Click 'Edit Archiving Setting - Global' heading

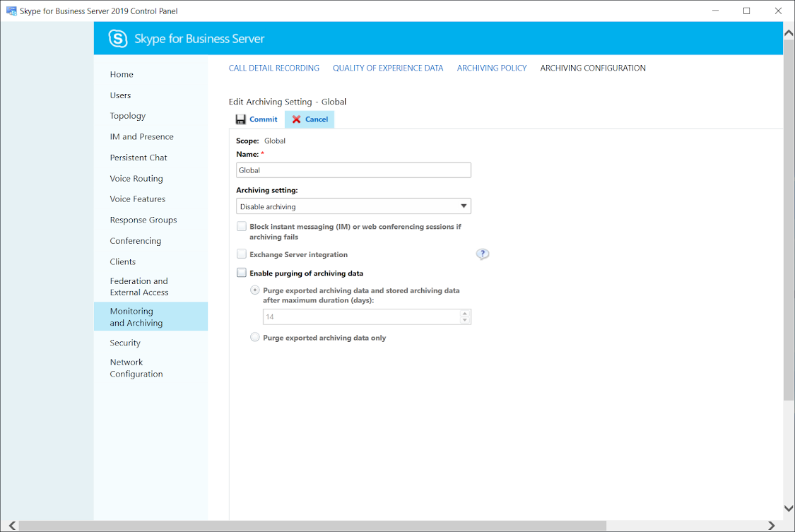pyautogui.click(x=288, y=102)
